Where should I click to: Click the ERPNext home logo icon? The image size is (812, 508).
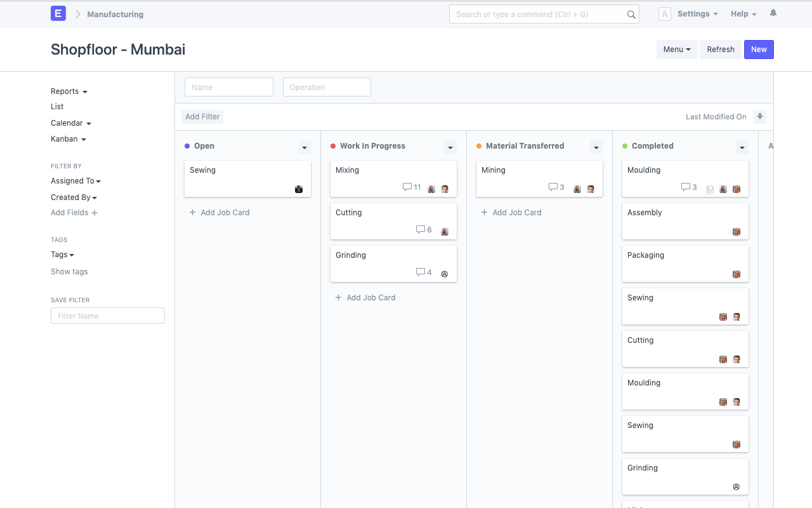tap(58, 13)
